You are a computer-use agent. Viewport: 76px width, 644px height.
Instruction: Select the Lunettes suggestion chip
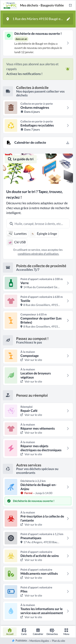click(17, 234)
